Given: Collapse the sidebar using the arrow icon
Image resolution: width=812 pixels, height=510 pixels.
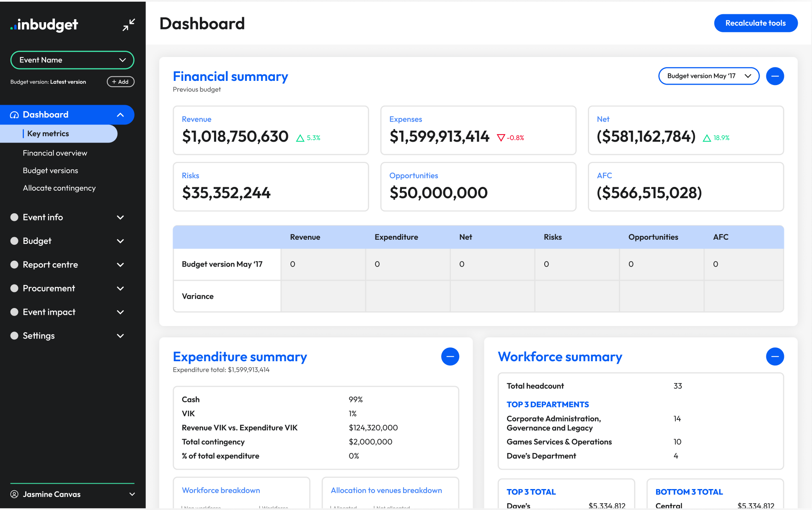Looking at the screenshot, I should [x=128, y=25].
